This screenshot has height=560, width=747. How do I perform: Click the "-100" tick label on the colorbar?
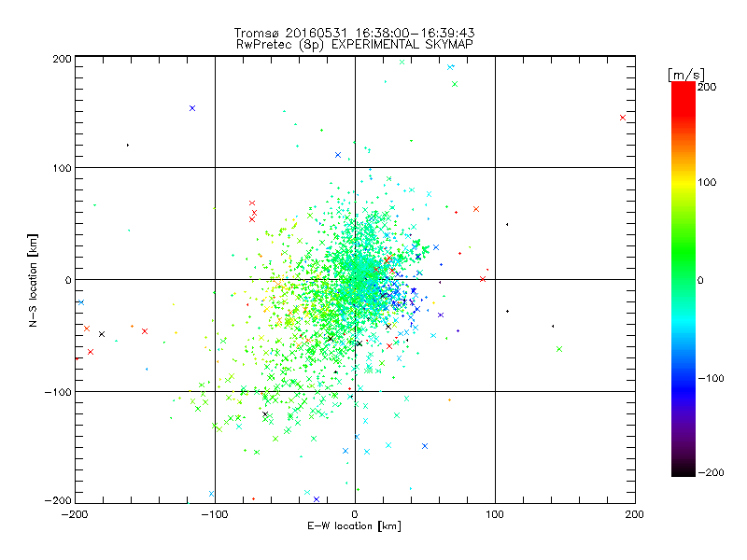pyautogui.click(x=711, y=378)
